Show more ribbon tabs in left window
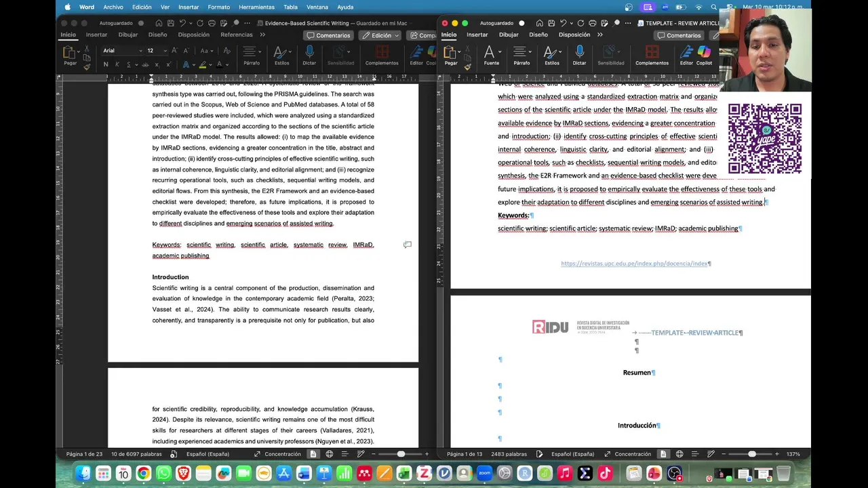 (262, 35)
